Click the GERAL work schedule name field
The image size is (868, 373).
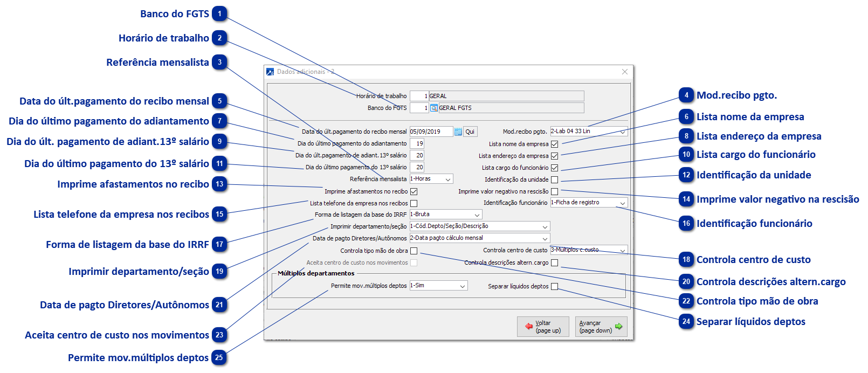point(506,96)
